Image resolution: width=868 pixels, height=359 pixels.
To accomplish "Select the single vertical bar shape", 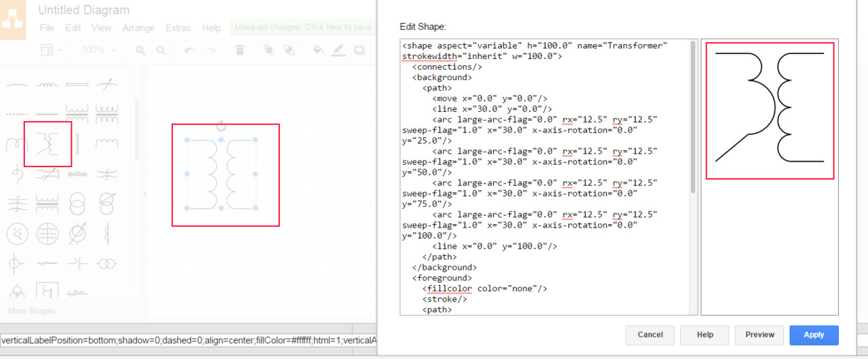I will coord(77,144).
